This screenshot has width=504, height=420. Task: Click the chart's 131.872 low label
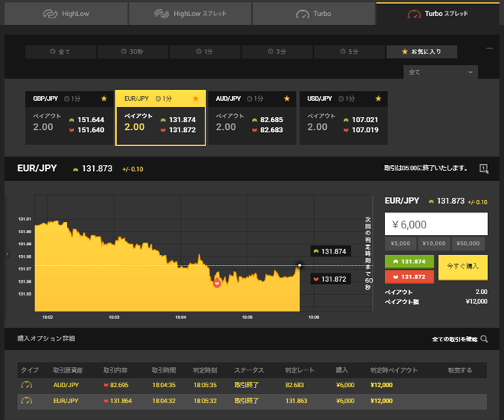[x=331, y=279]
